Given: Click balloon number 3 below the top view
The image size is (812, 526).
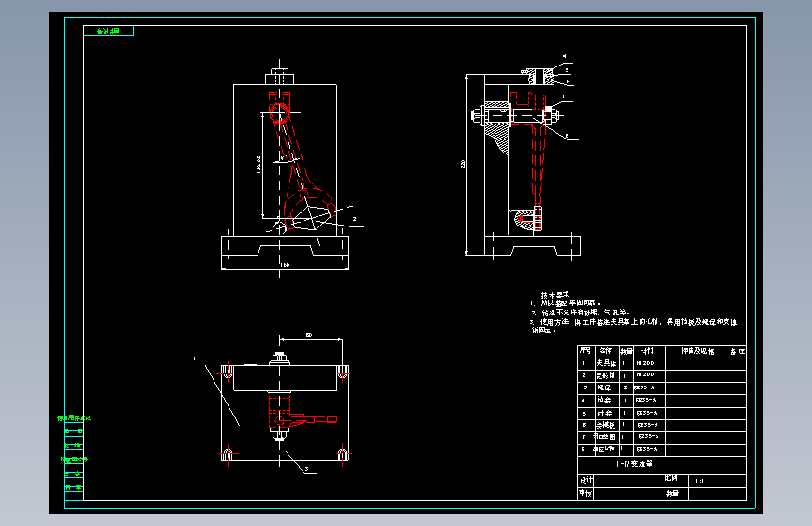Looking at the screenshot, I should (306, 469).
